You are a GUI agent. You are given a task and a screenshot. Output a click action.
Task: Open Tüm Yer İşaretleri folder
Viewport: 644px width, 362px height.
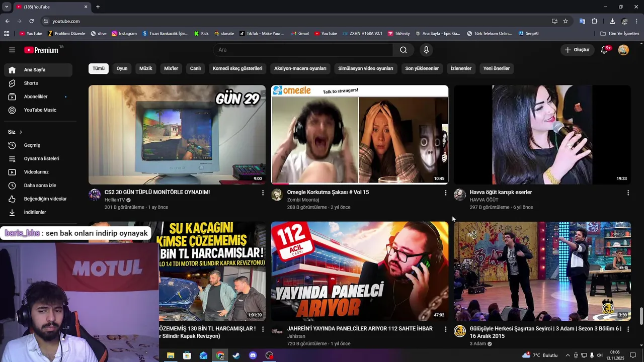(620, 34)
